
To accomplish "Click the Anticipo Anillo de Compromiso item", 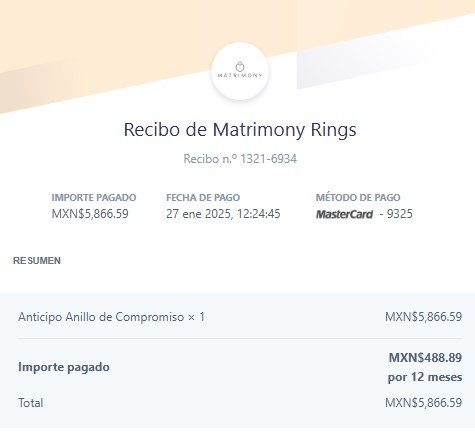I will pyautogui.click(x=111, y=317).
